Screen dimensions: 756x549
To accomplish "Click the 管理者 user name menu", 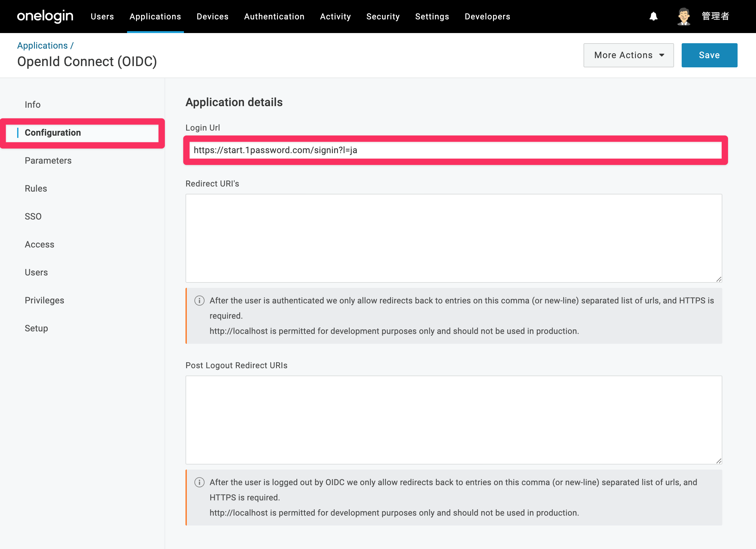I will tap(715, 16).
